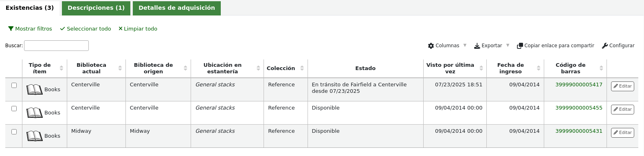Click the download icon for Exportar
This screenshot has width=644, height=156.
pos(477,46)
